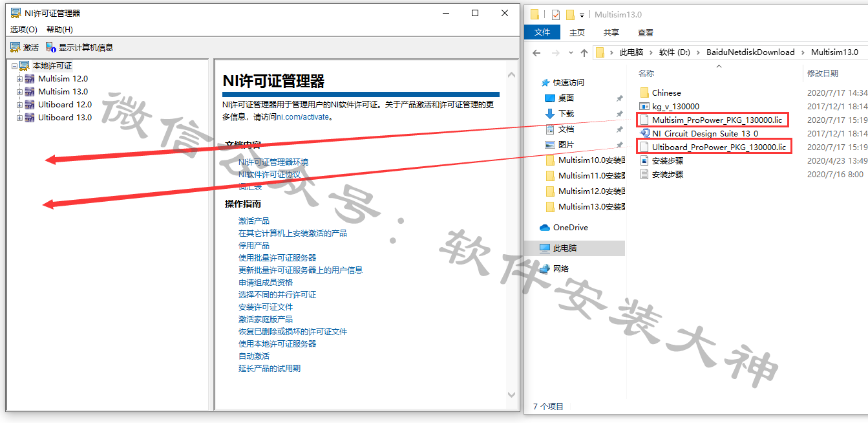
Task: Open the NI许可证管理器环境 link
Action: click(273, 162)
